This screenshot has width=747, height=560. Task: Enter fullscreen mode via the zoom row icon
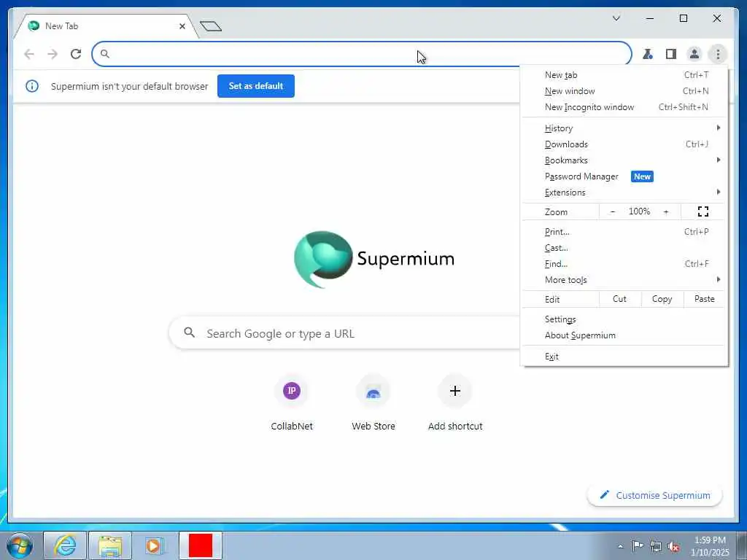coord(703,211)
